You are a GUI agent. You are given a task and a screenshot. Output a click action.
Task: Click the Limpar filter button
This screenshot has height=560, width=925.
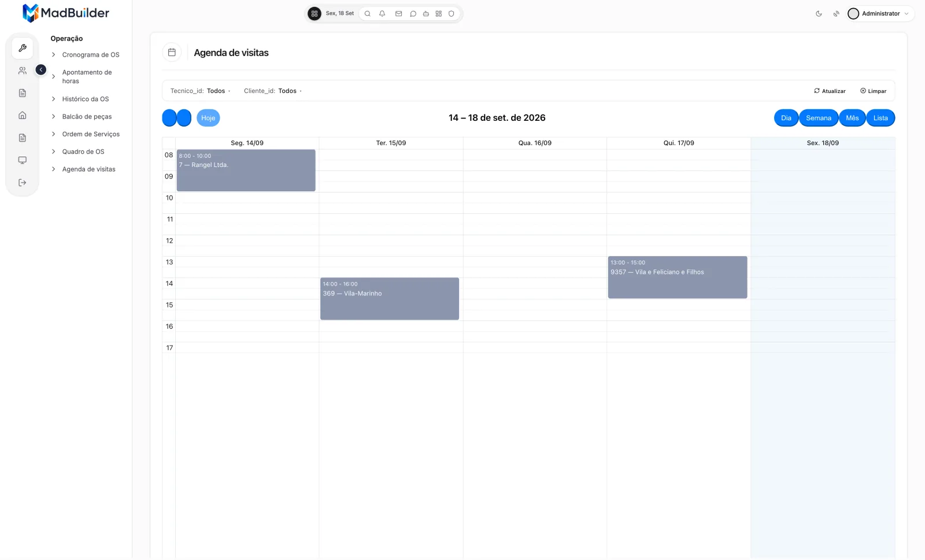pyautogui.click(x=873, y=91)
